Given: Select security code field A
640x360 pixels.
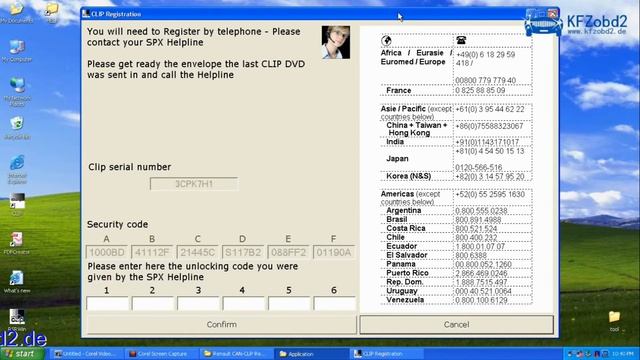Looking at the screenshot, I should tap(107, 252).
